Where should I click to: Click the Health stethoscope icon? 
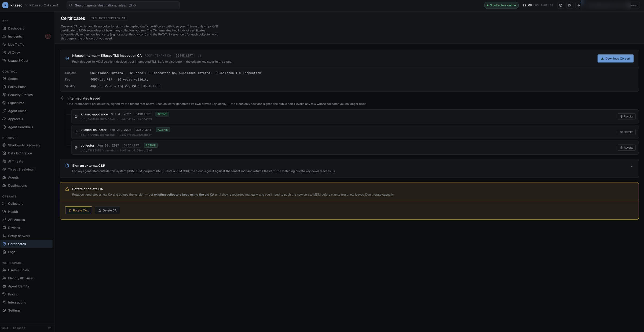click(4, 212)
